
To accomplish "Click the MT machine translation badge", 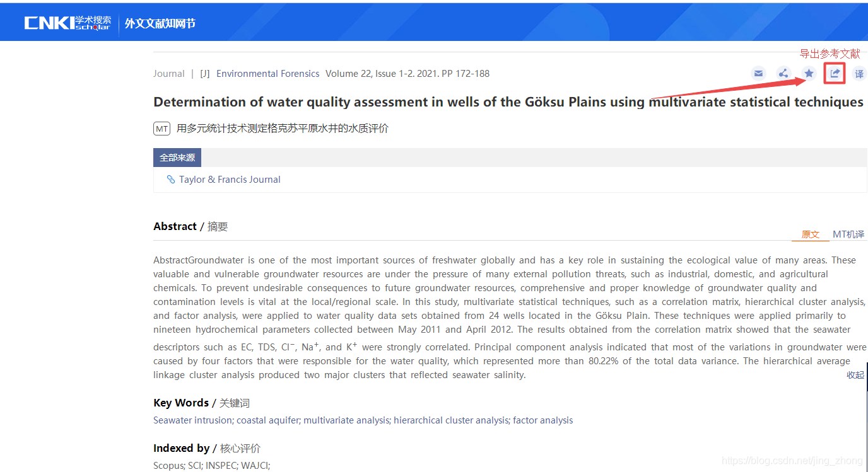I will click(162, 129).
